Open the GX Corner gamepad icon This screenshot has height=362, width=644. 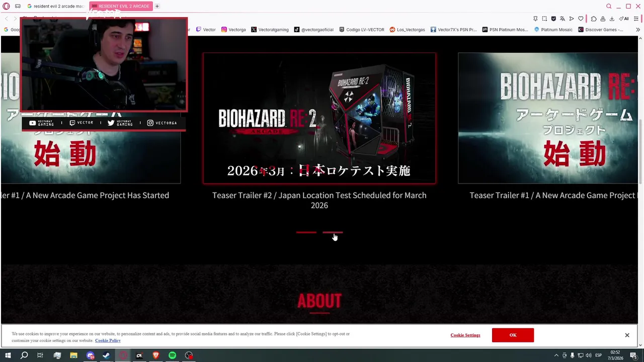[18, 6]
